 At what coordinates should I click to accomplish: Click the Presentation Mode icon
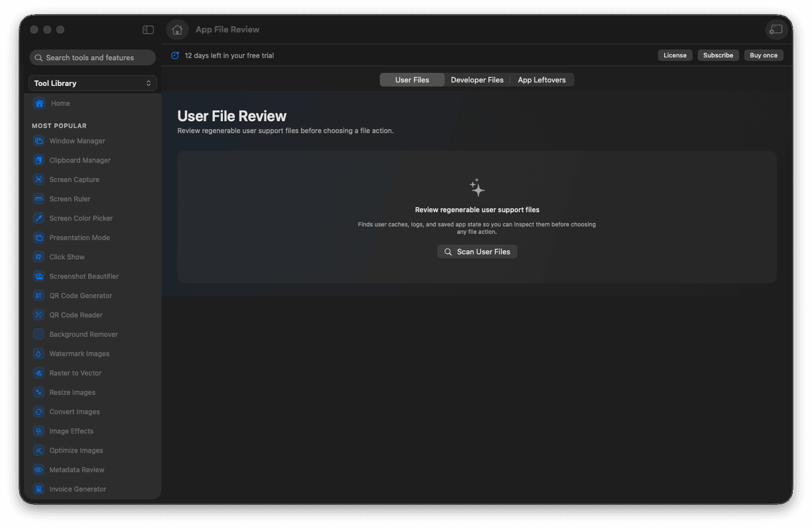tap(39, 238)
